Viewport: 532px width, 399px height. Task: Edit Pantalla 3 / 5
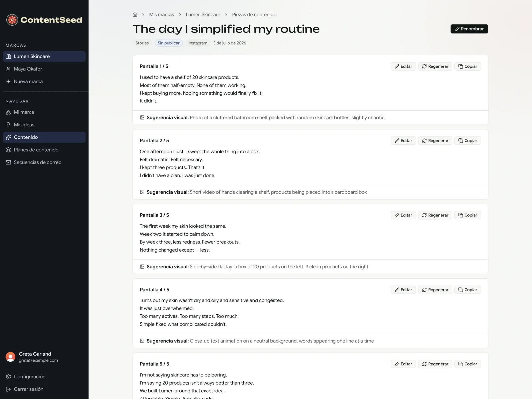pyautogui.click(x=403, y=215)
